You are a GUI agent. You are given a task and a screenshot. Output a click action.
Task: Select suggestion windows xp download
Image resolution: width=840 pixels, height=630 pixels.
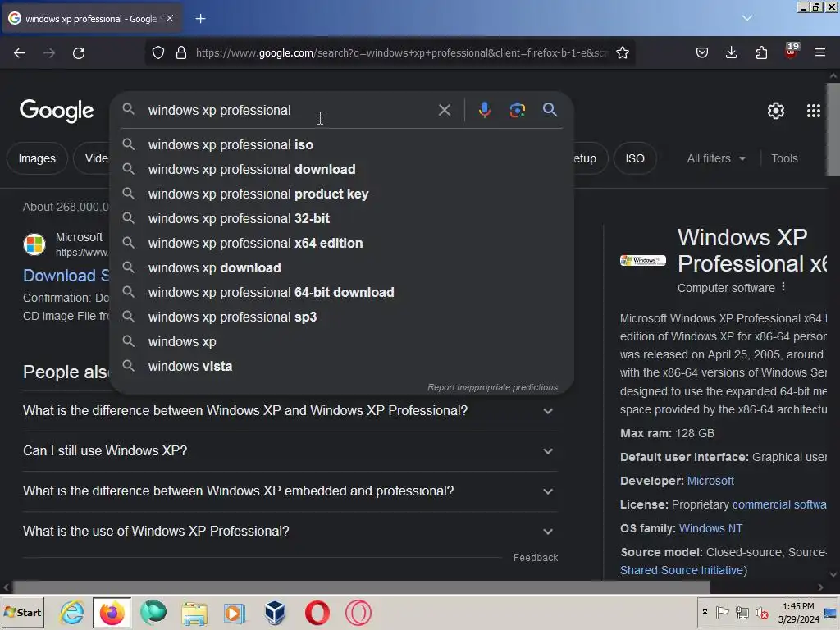click(341, 268)
